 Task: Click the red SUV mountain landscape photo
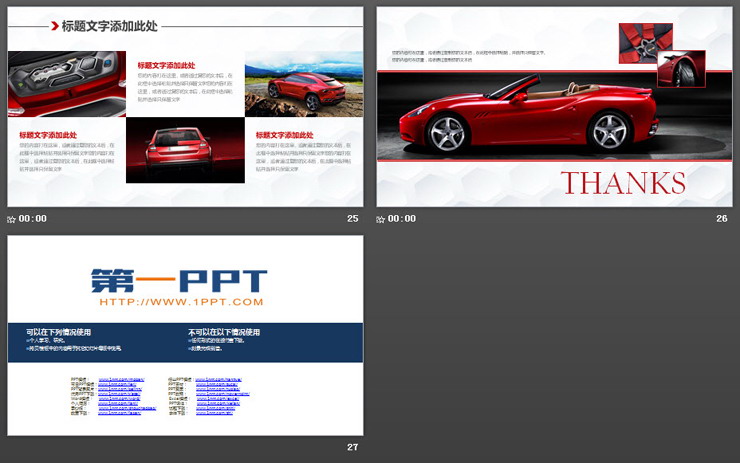pyautogui.click(x=303, y=84)
